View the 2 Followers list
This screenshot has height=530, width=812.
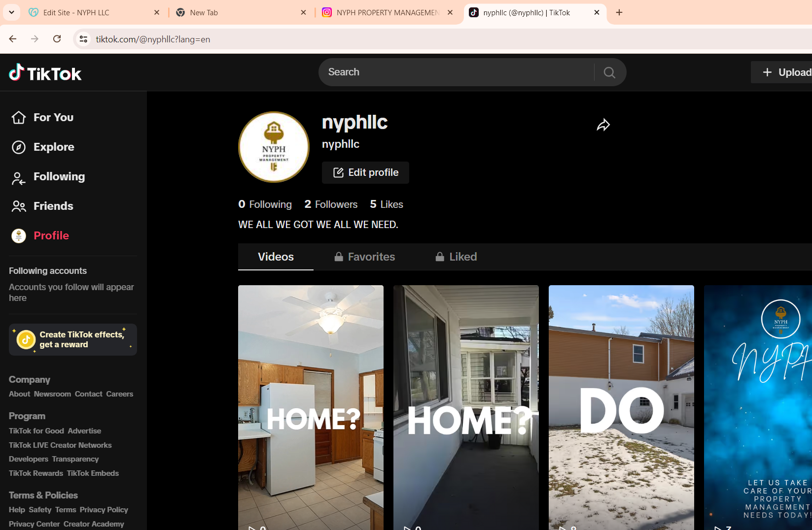(331, 204)
